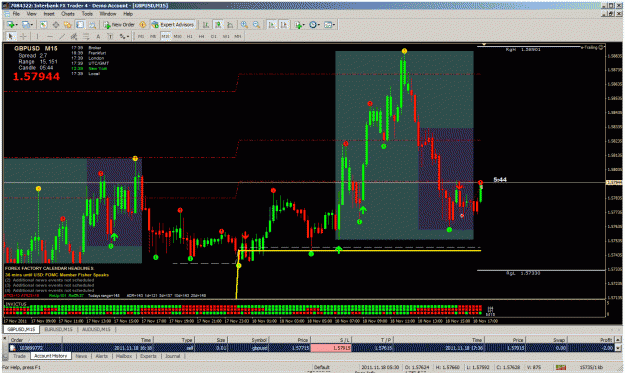Select the Cursor arrow tool

point(10,36)
